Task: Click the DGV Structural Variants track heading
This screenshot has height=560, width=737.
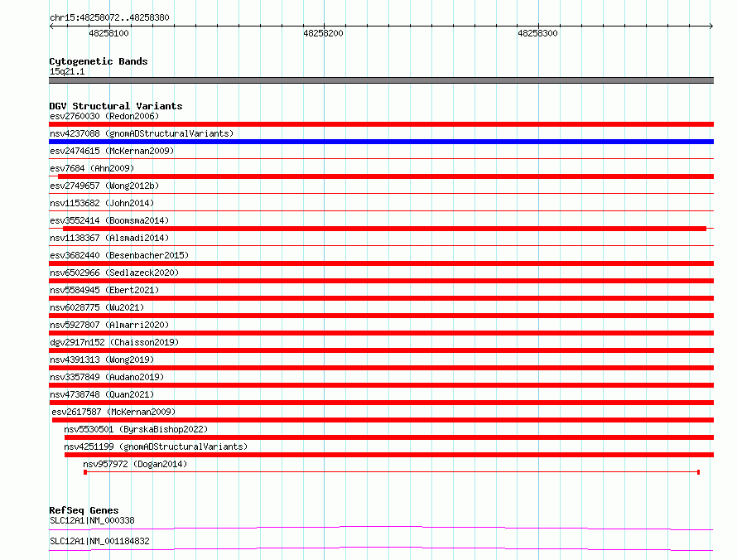Action: click(116, 106)
